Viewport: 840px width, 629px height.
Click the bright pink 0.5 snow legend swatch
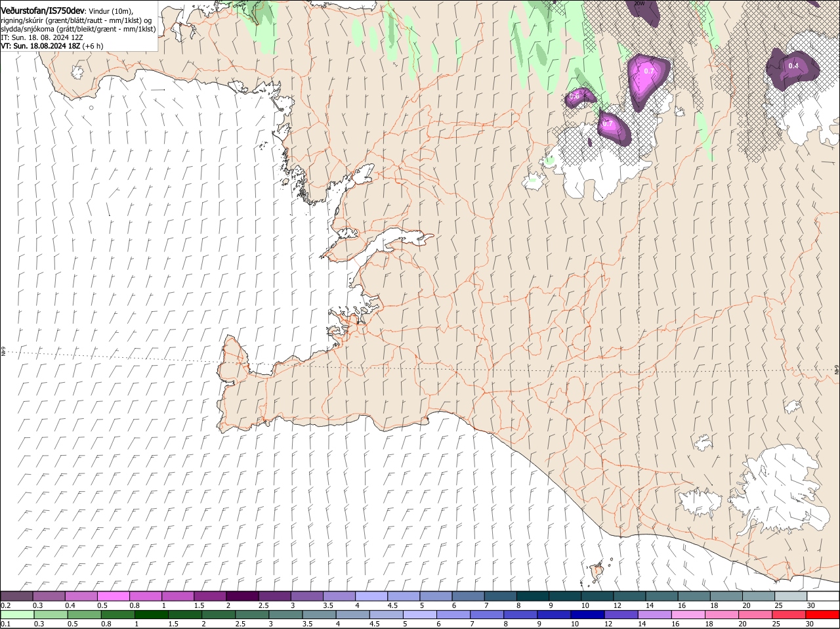click(113, 596)
